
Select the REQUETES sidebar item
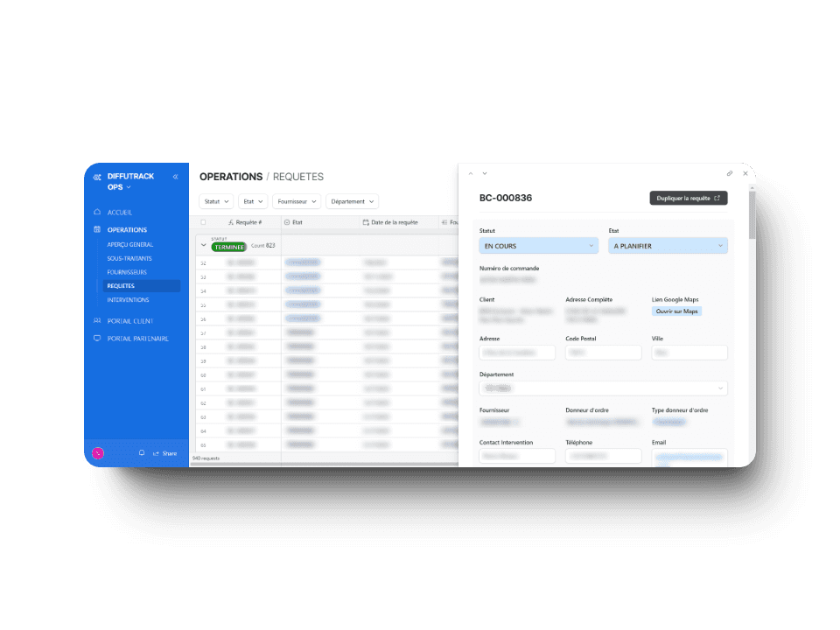click(x=142, y=286)
